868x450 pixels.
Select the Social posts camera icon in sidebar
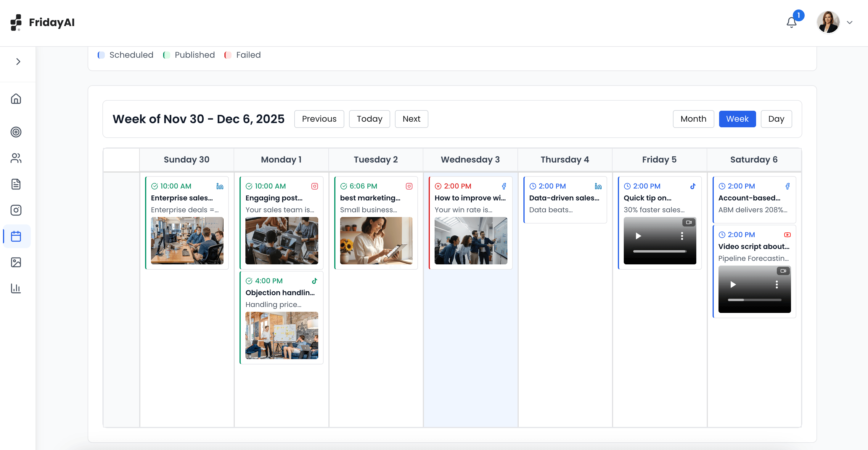[x=16, y=210]
